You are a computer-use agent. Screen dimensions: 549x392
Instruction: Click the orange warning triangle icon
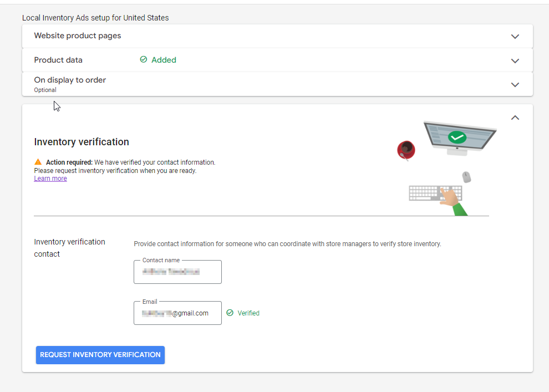[x=38, y=162]
